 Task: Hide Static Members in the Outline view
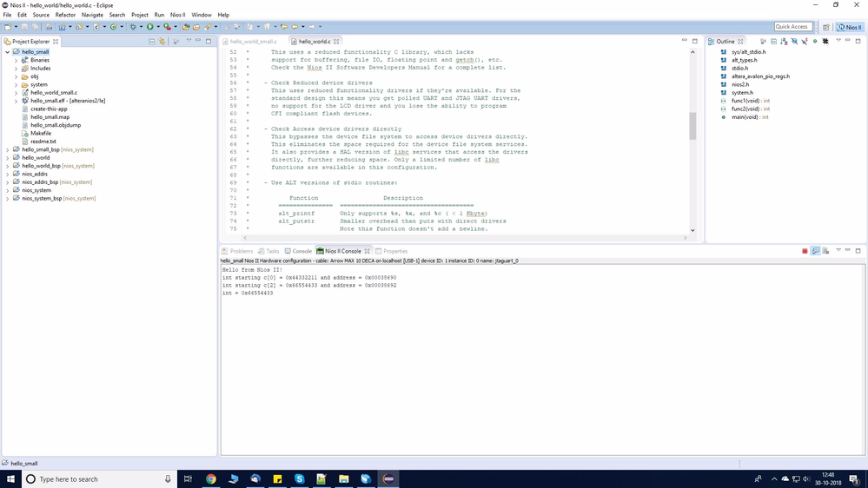(805, 42)
